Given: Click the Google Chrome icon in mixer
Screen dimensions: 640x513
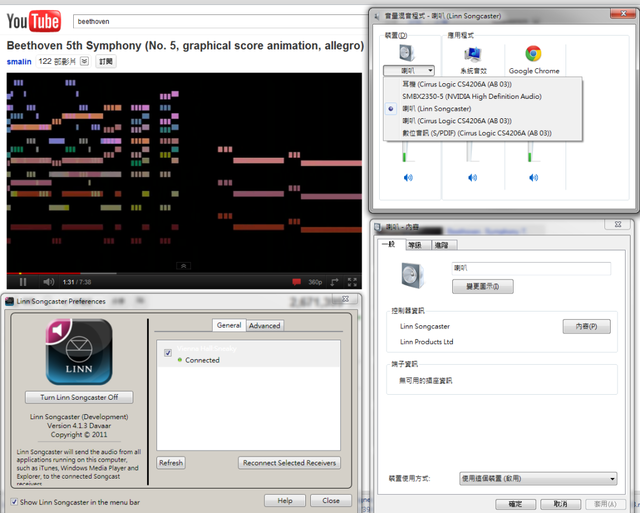Looking at the screenshot, I should [x=533, y=53].
